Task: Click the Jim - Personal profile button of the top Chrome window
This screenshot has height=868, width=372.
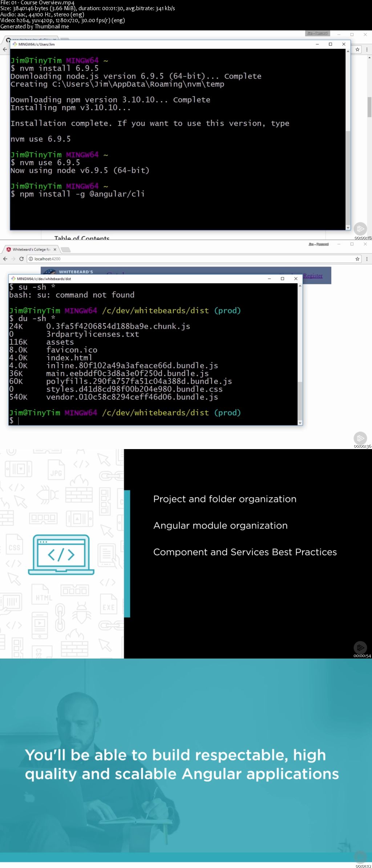Action: (x=318, y=33)
